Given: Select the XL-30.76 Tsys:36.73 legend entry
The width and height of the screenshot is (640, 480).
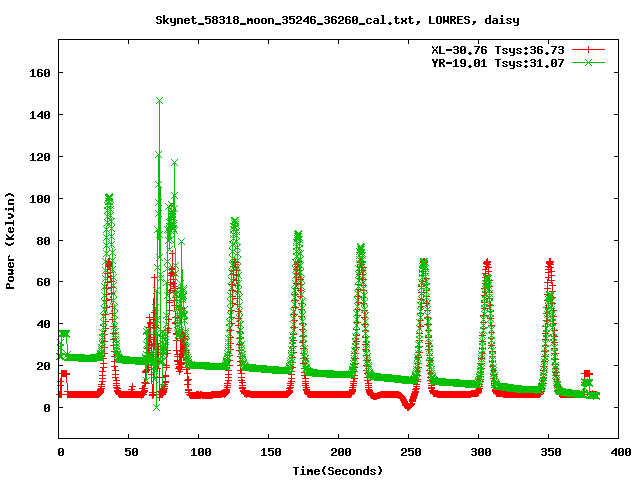Looking at the screenshot, I should click(498, 50).
